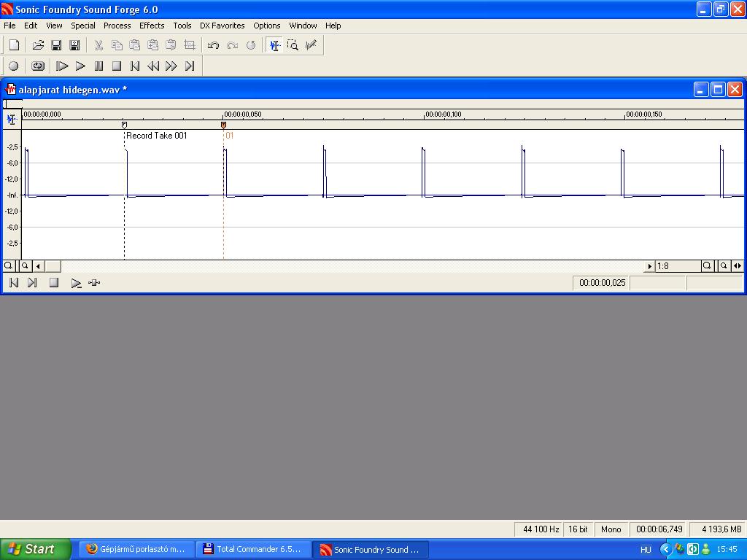747x560 pixels.
Task: Click Play in main transport toolbar
Action: [80, 66]
